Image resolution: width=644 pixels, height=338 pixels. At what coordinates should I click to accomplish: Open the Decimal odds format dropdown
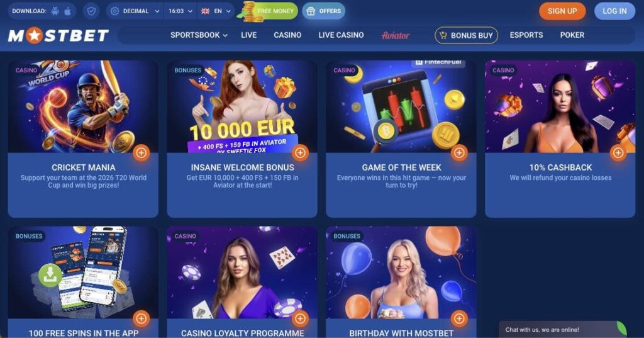pos(135,11)
